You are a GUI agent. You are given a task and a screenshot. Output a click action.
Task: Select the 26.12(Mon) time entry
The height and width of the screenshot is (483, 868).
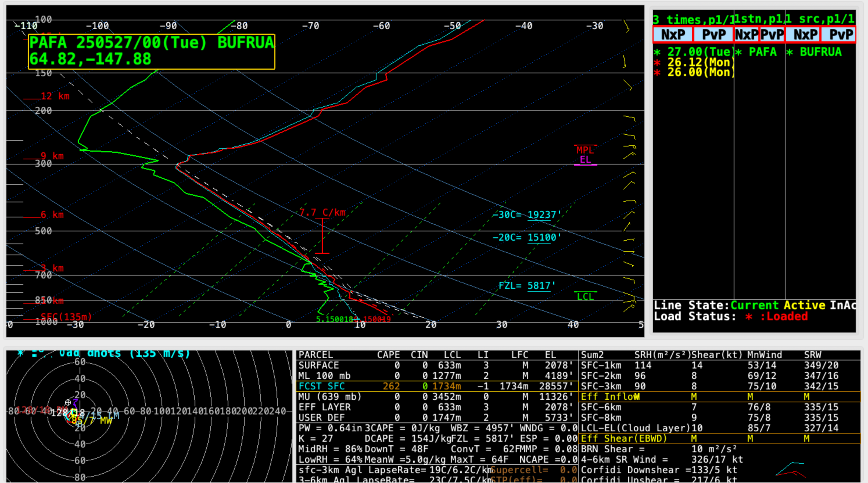point(694,62)
